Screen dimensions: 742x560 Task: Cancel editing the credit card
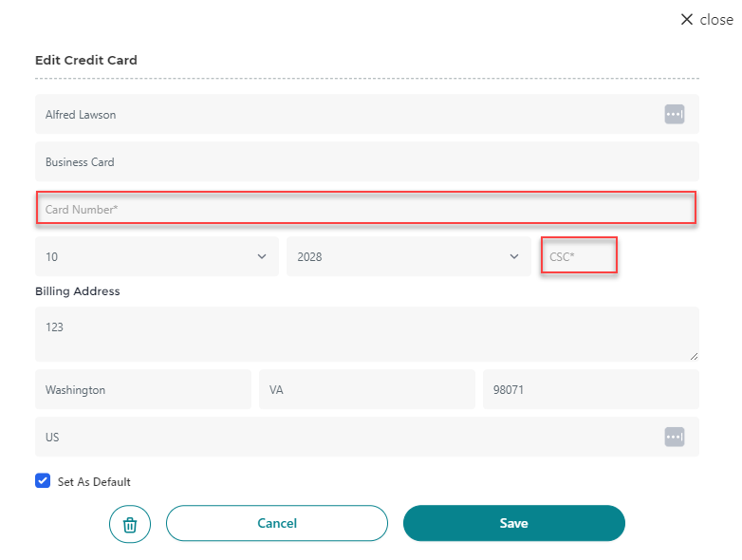pyautogui.click(x=277, y=523)
